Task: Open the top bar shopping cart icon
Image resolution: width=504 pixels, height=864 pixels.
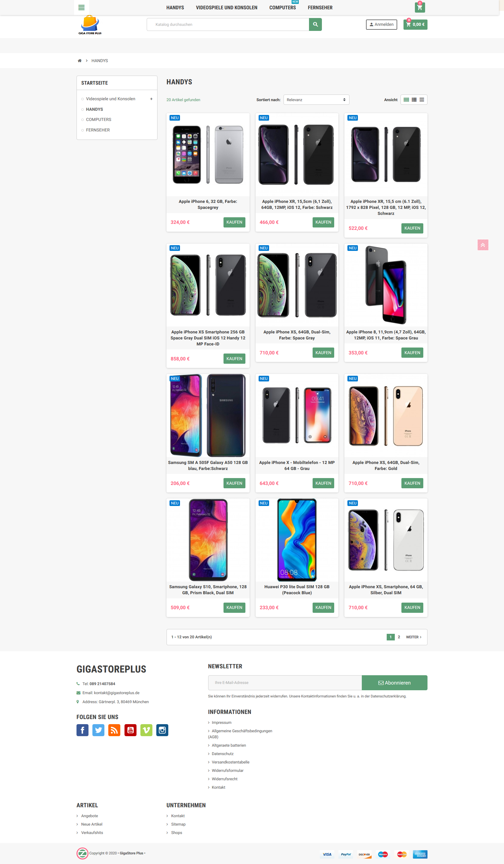Action: [420, 7]
